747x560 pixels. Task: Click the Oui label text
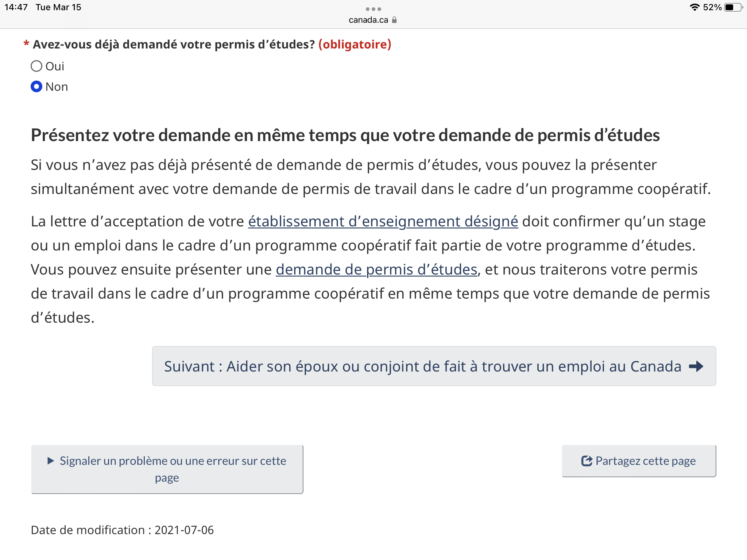click(x=55, y=66)
